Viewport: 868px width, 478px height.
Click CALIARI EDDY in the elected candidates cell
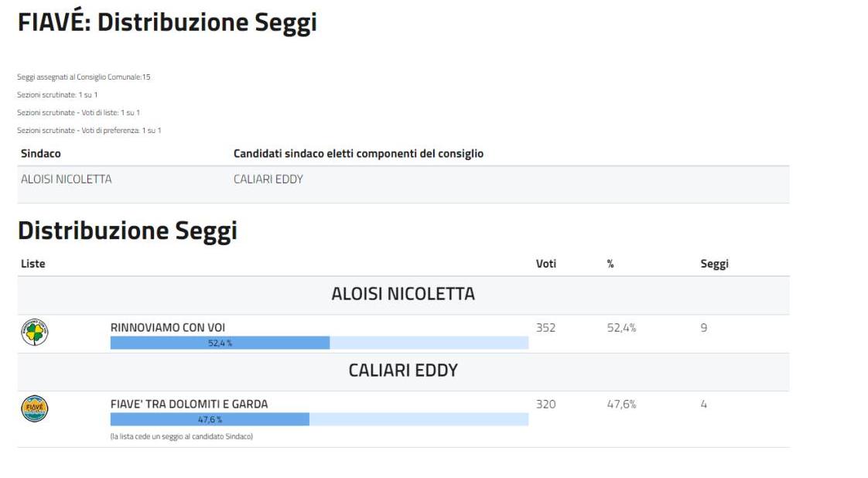click(x=268, y=179)
